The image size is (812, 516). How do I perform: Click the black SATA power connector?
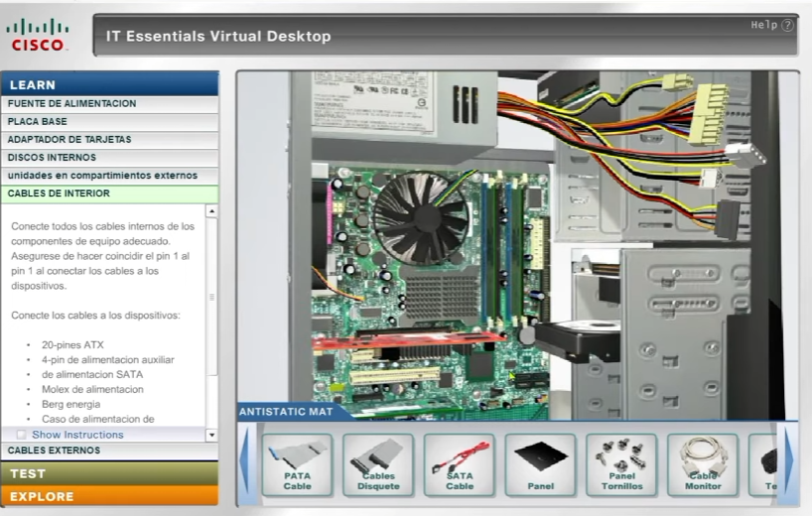point(728,219)
